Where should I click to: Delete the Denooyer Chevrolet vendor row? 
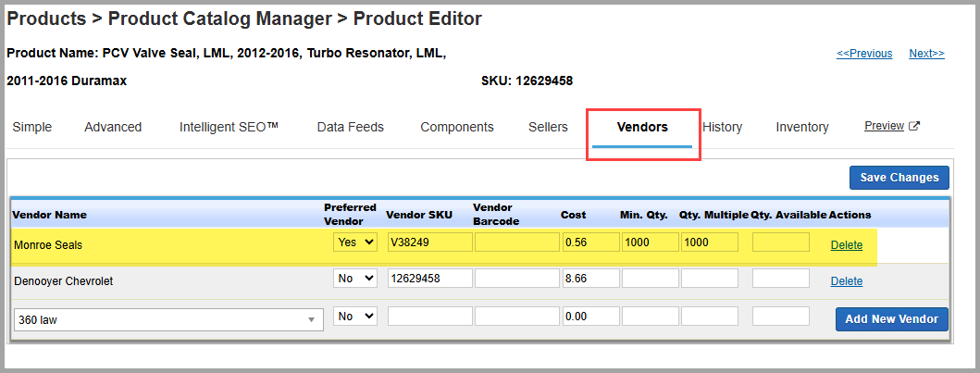(846, 281)
